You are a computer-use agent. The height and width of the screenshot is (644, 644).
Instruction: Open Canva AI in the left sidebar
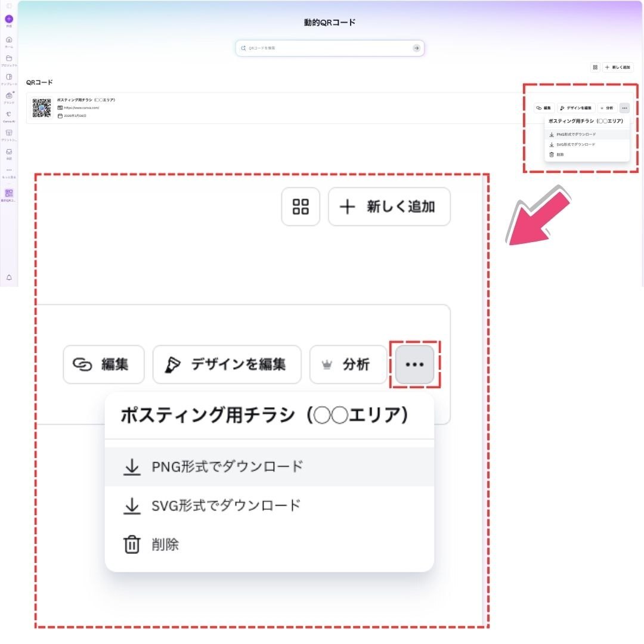coord(9,116)
